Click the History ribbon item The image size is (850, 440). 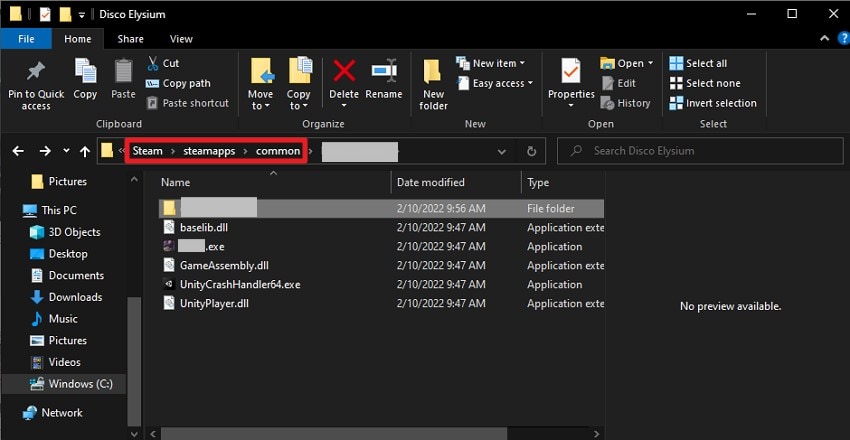point(626,103)
